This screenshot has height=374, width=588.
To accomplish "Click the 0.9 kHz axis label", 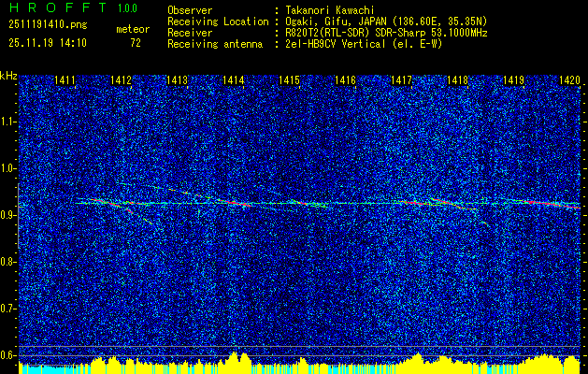I will (7, 215).
